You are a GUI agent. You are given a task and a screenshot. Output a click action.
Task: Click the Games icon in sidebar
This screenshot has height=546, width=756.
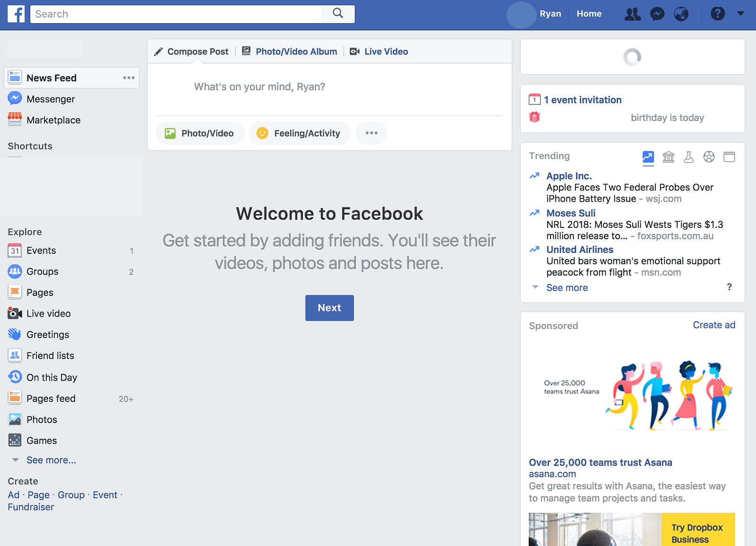(x=15, y=441)
